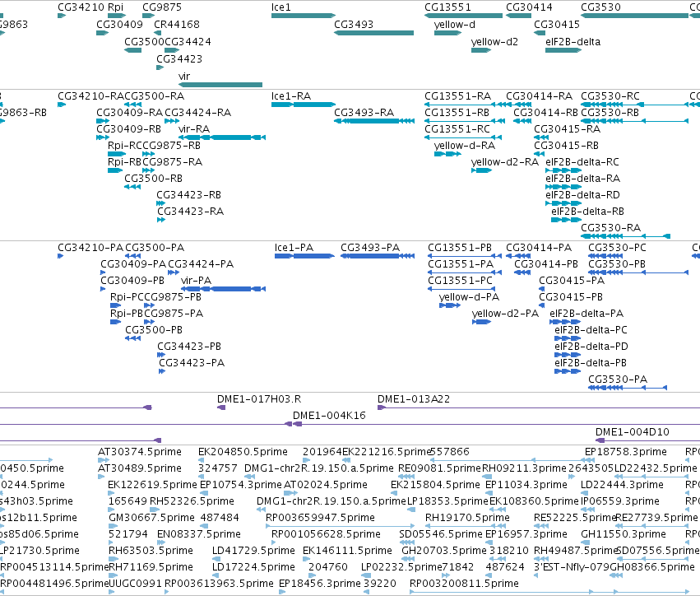Click the UUGC0991 EST label

pos(135,584)
